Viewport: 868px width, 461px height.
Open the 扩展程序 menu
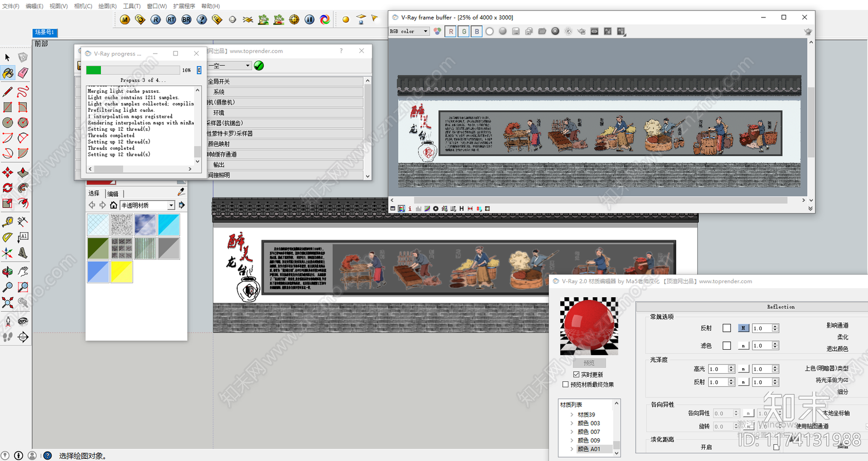coord(184,6)
